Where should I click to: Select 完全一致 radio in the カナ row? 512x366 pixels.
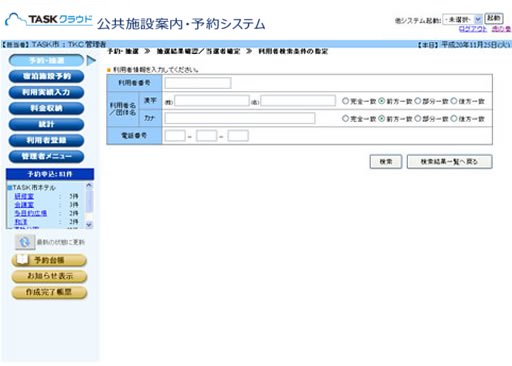click(x=345, y=119)
